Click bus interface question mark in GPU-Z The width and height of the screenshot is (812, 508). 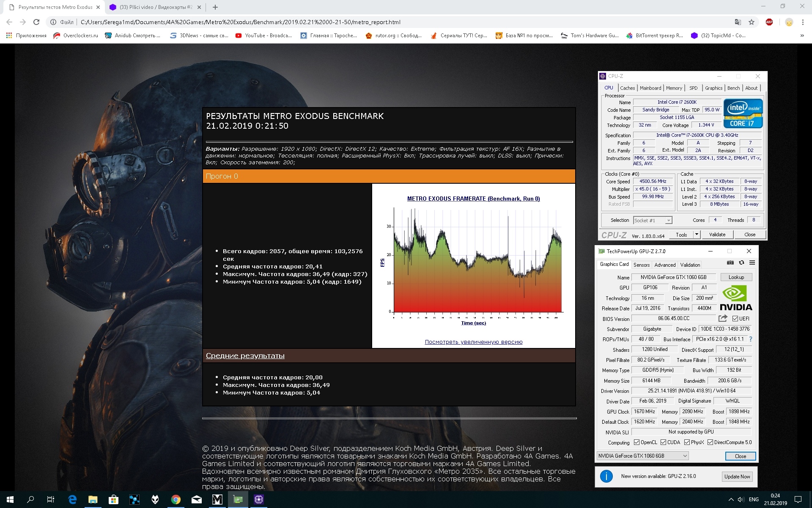751,339
